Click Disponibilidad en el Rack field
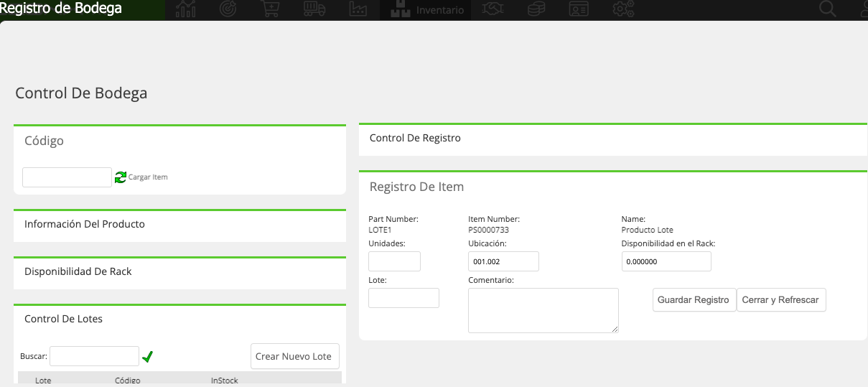Screen dimensions: 868x387 (x=666, y=261)
